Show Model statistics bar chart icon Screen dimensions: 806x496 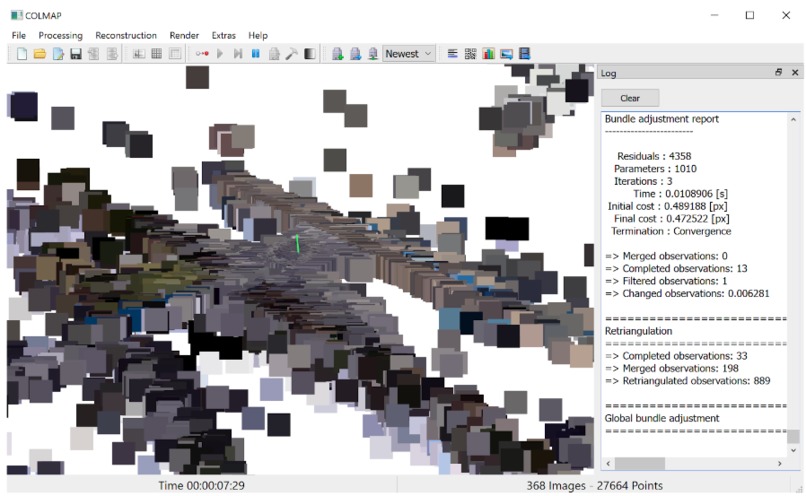click(x=488, y=53)
